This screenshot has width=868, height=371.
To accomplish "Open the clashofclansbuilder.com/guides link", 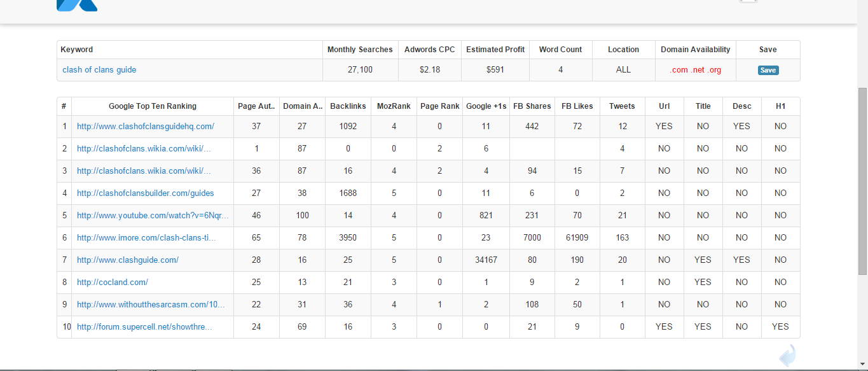I will coord(146,193).
